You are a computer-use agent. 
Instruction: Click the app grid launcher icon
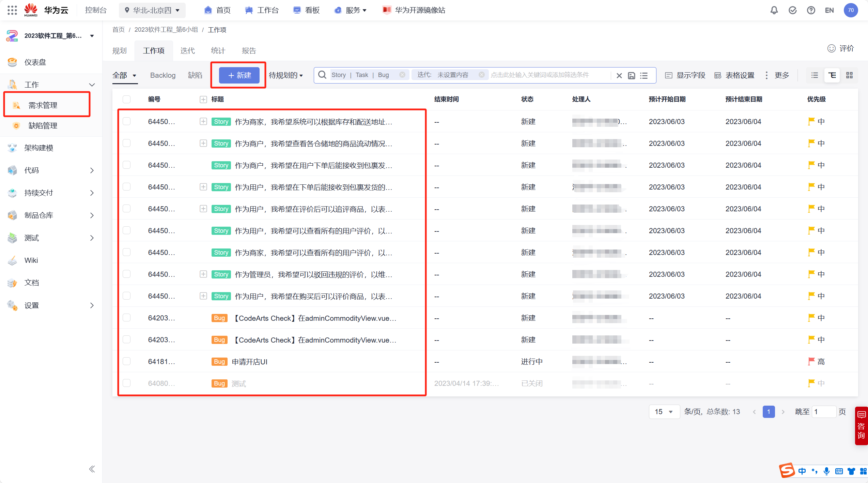[x=12, y=10]
